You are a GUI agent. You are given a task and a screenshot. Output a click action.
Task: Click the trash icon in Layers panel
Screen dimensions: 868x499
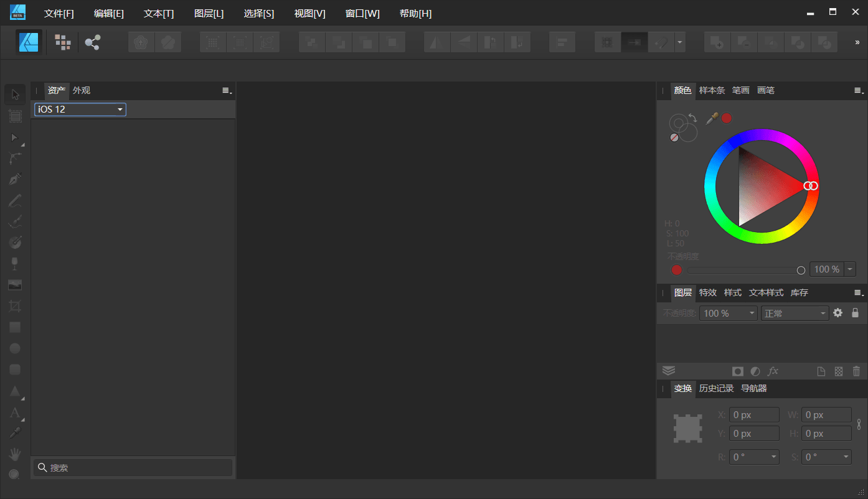click(x=856, y=371)
